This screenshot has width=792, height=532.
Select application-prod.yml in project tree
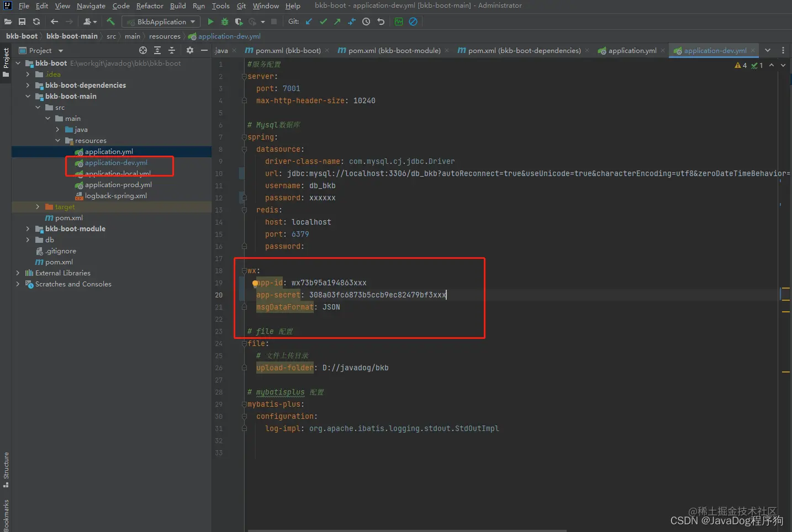(118, 184)
